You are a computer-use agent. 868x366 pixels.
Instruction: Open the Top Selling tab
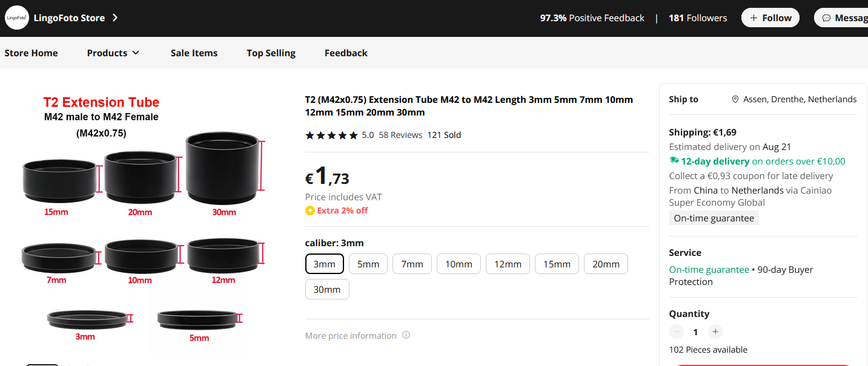(271, 53)
